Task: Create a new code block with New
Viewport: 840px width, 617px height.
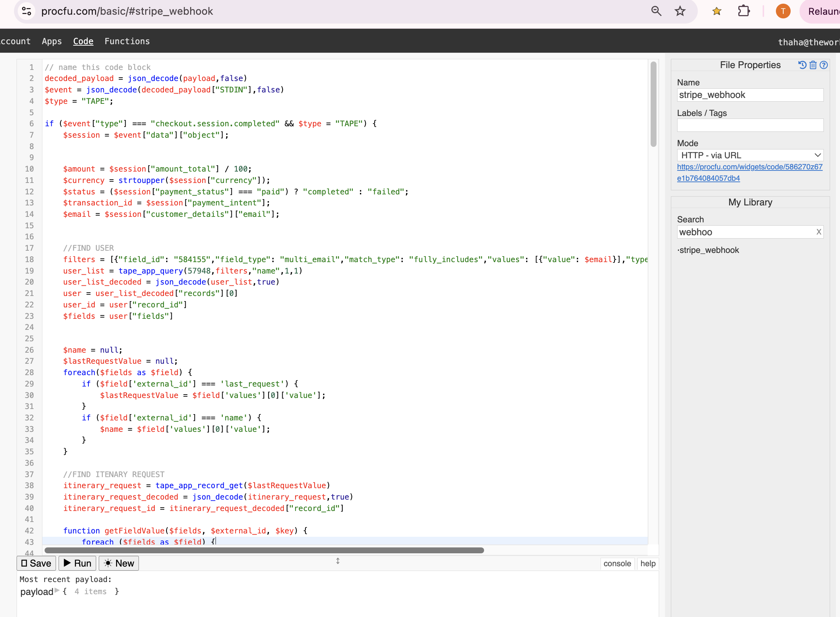Action: click(119, 563)
